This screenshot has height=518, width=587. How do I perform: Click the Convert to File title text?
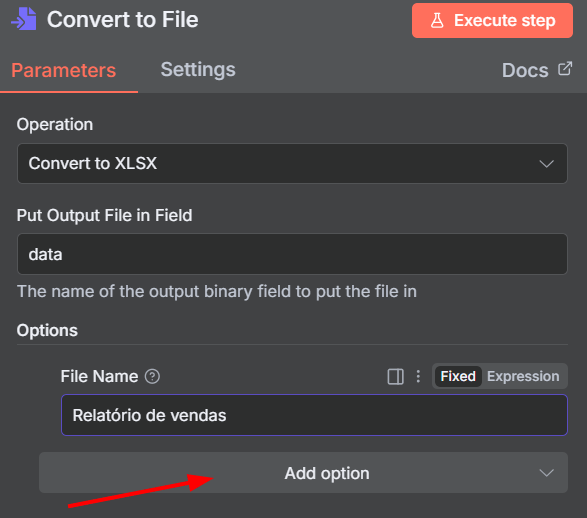tap(123, 19)
